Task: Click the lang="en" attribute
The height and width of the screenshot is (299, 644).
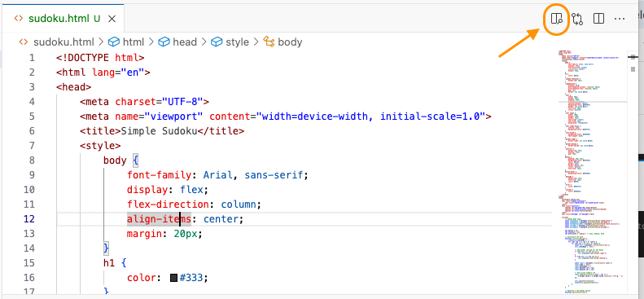Action: pos(118,73)
